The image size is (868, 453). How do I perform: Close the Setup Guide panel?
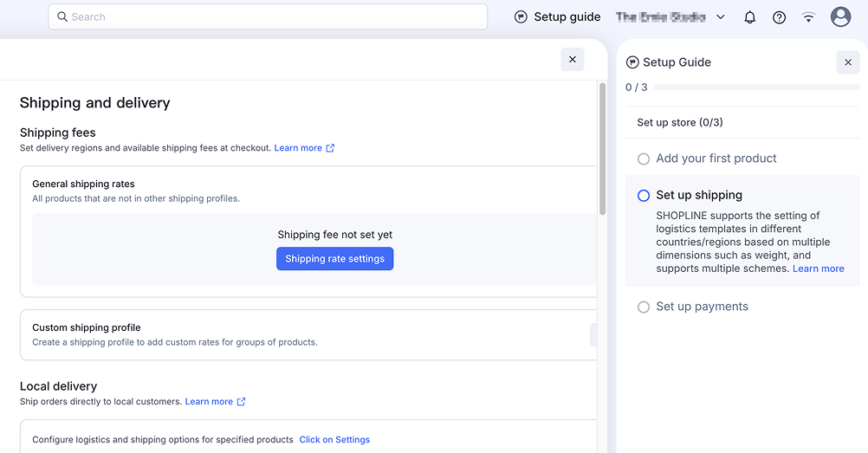tap(847, 62)
